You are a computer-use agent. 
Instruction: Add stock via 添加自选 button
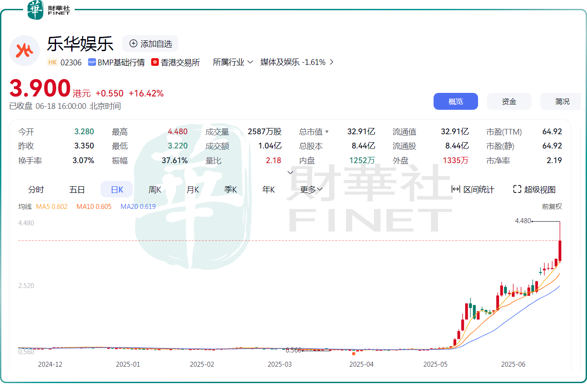(150, 44)
